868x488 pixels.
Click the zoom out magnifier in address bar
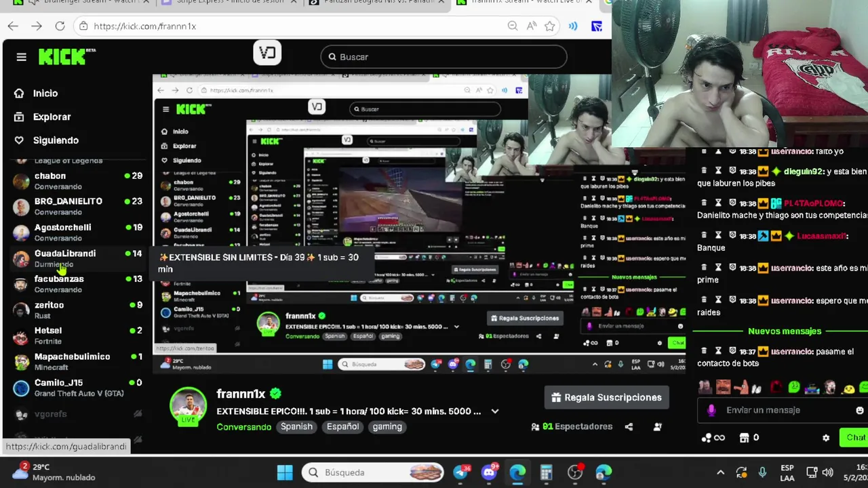pos(513,26)
